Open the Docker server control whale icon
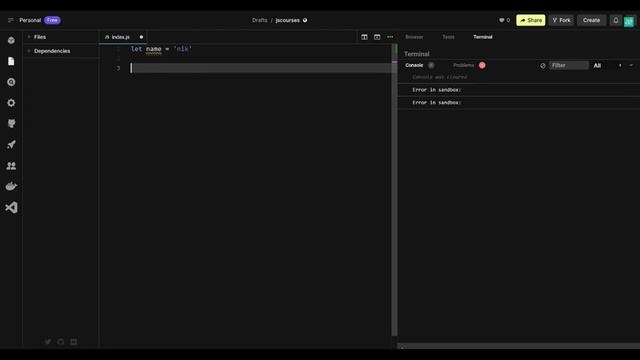Image resolution: width=640 pixels, height=360 pixels. (11, 187)
